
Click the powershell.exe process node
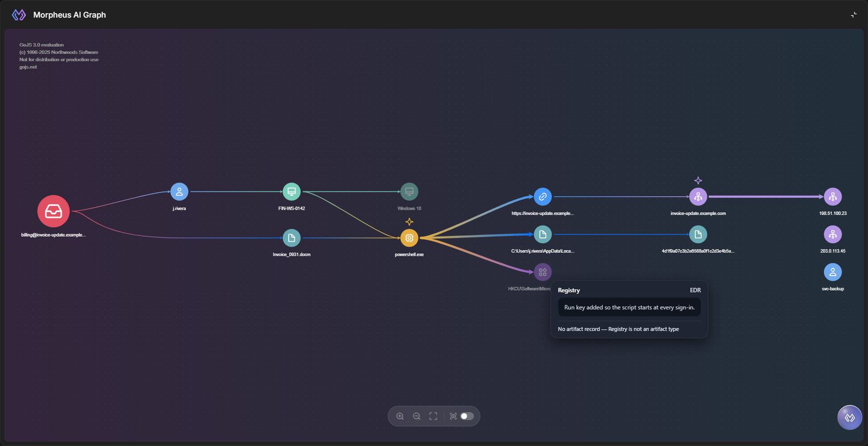(x=410, y=238)
